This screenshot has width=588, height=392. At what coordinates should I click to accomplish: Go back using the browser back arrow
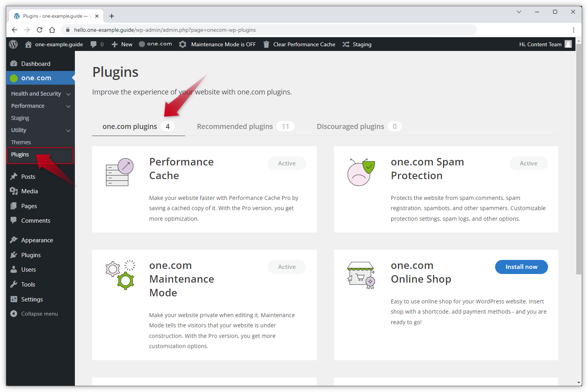point(15,30)
